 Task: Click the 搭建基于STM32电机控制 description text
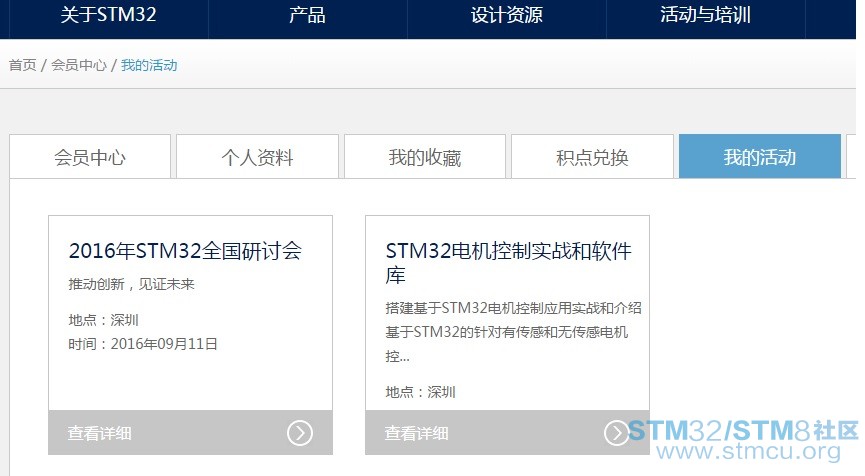tap(513, 332)
